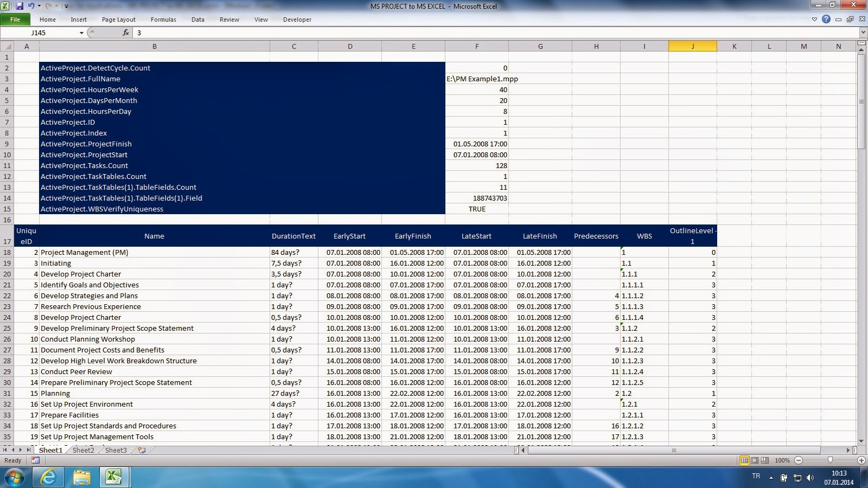Open the undo history dropdown arrow
Image resolution: width=868 pixels, height=488 pixels.
tap(39, 7)
